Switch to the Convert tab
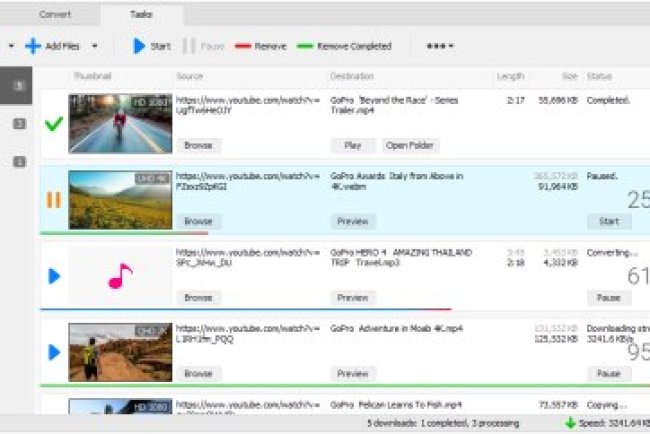 (x=55, y=14)
